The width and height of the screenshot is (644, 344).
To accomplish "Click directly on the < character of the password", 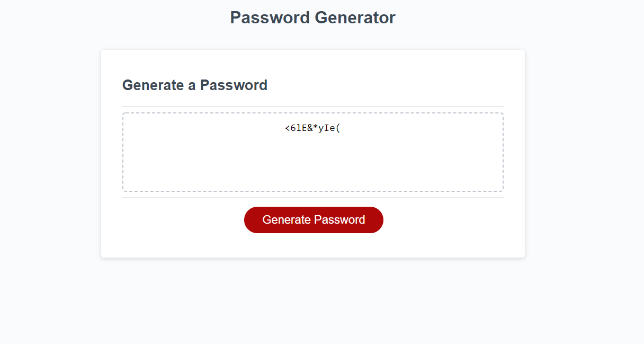I will (288, 128).
